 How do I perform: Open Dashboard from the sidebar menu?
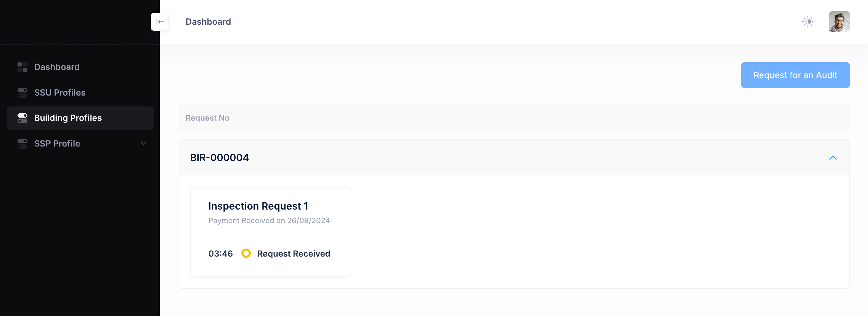[x=57, y=67]
